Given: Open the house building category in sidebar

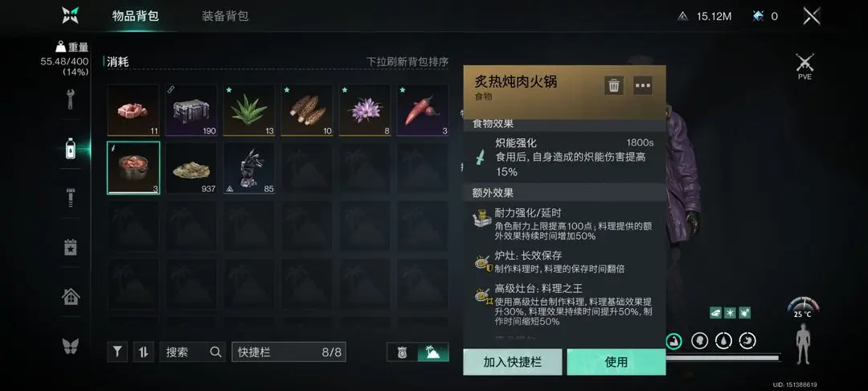Looking at the screenshot, I should [x=70, y=297].
